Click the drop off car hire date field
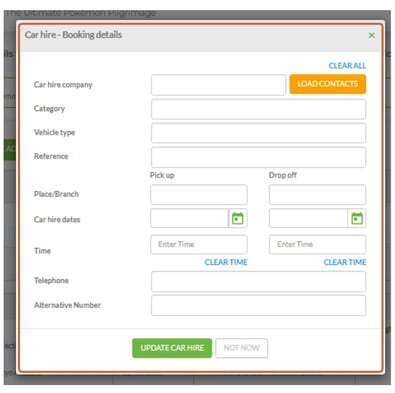 pos(308,219)
